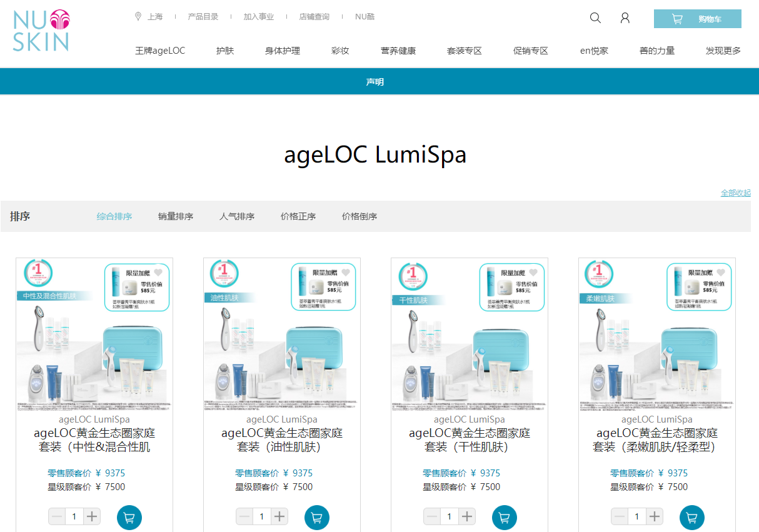The image size is (759, 532).
Task: Increase quantity for 柔嫩肌肤 set
Action: 655,516
